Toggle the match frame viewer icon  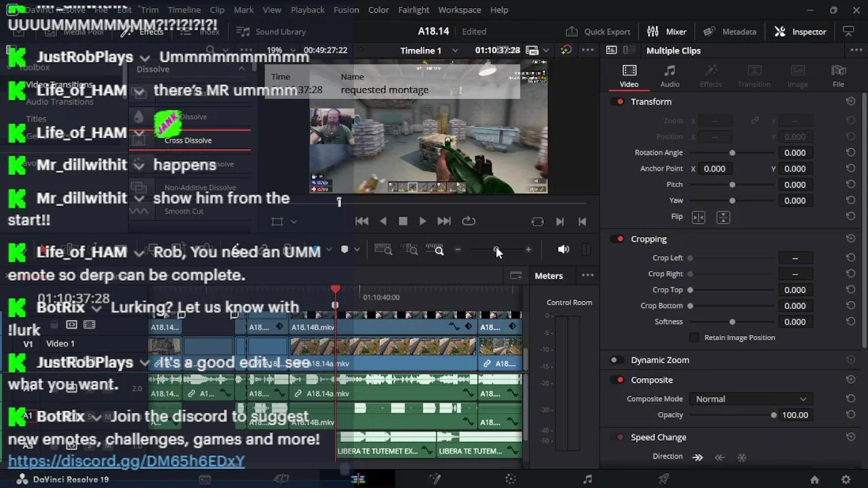coord(538,222)
